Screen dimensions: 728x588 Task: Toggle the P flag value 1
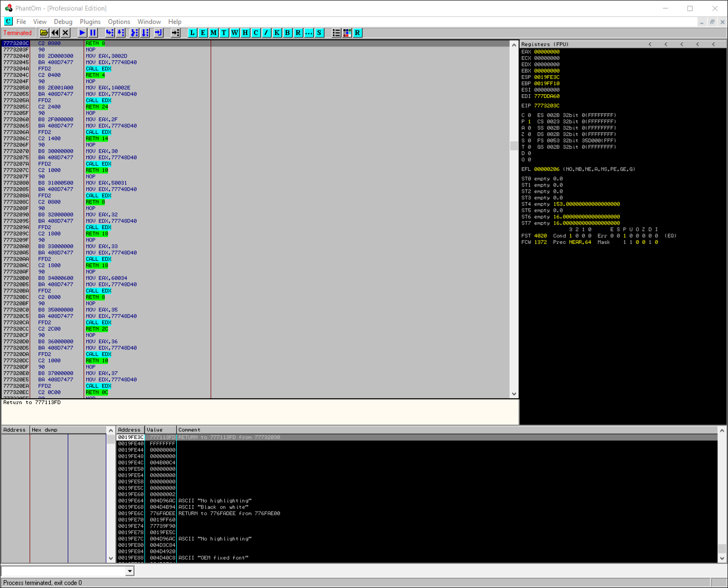[x=529, y=122]
